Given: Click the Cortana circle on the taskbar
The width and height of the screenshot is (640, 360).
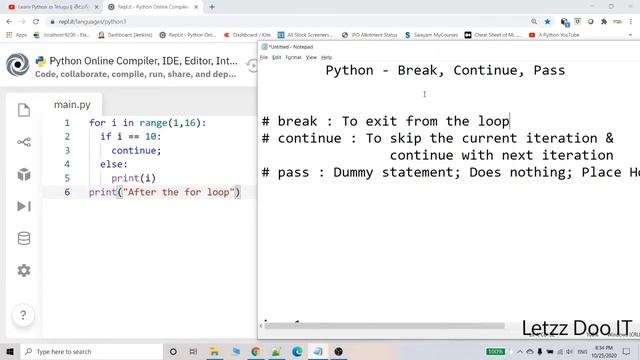Looking at the screenshot, I should pos(173,351).
